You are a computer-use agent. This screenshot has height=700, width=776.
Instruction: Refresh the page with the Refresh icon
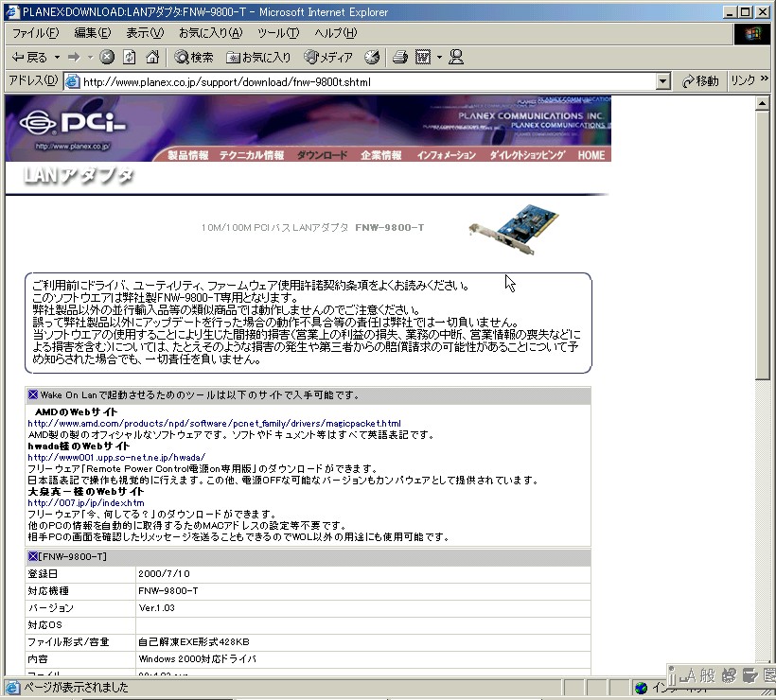pos(129,58)
